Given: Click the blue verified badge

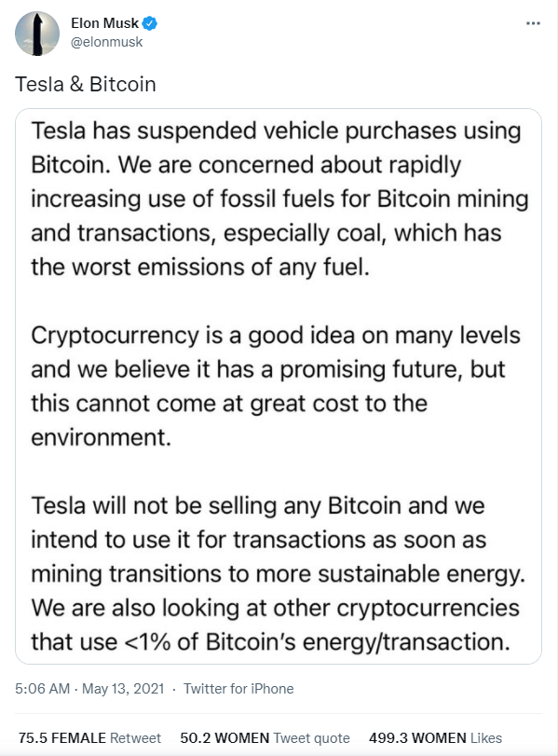Looking at the screenshot, I should point(150,23).
